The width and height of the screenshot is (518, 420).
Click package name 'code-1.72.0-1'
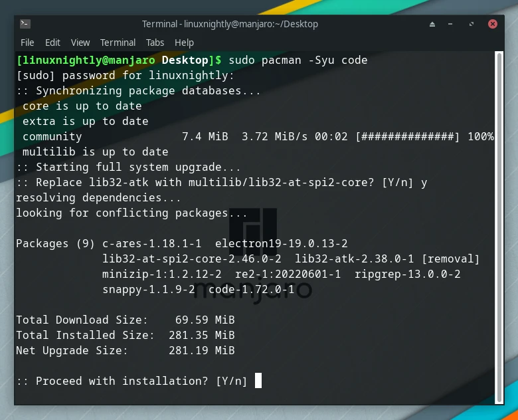point(252,289)
